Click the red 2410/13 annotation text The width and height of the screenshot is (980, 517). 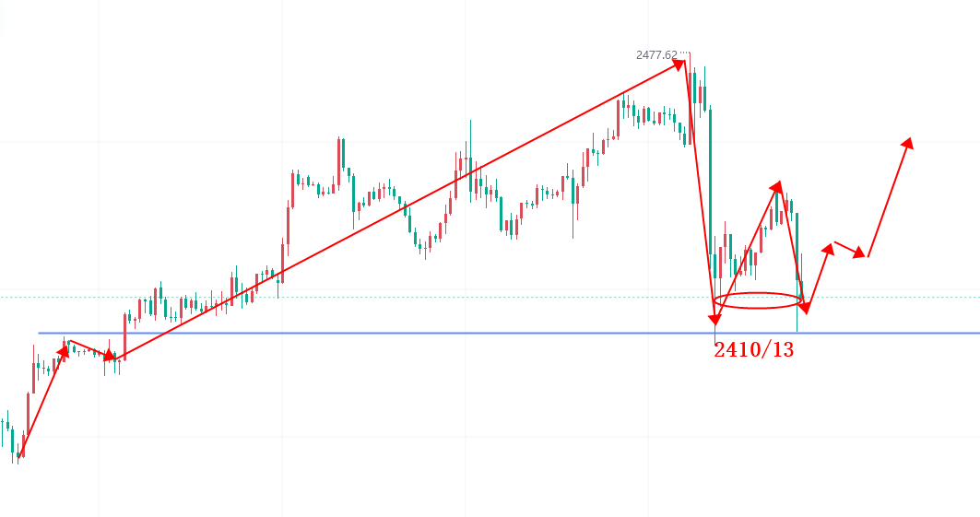click(753, 349)
